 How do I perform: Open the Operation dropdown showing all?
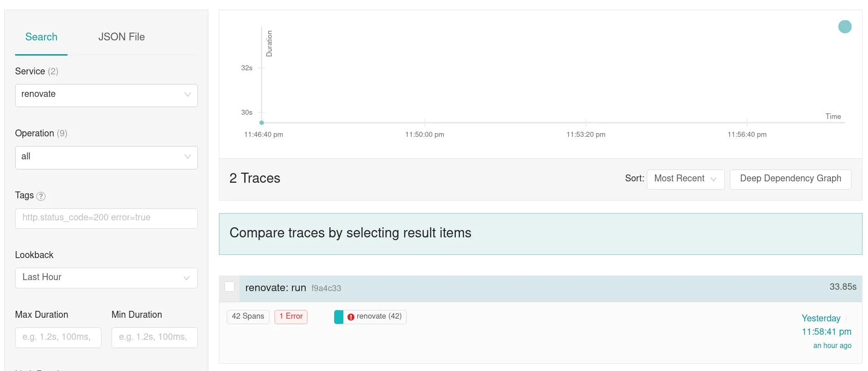(x=106, y=157)
